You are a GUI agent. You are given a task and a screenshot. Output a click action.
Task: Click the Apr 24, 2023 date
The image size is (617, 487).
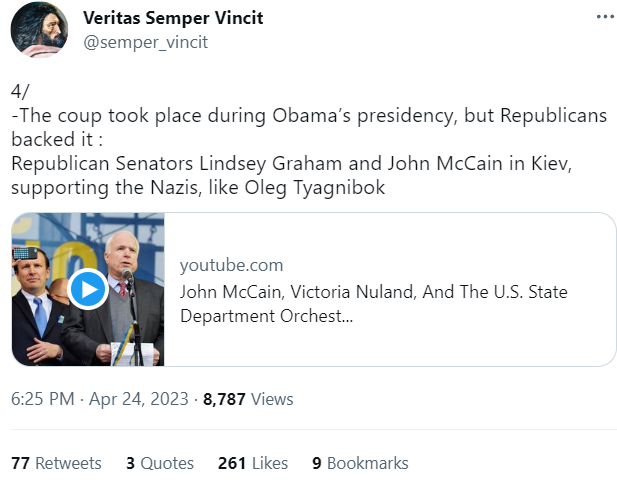138,399
